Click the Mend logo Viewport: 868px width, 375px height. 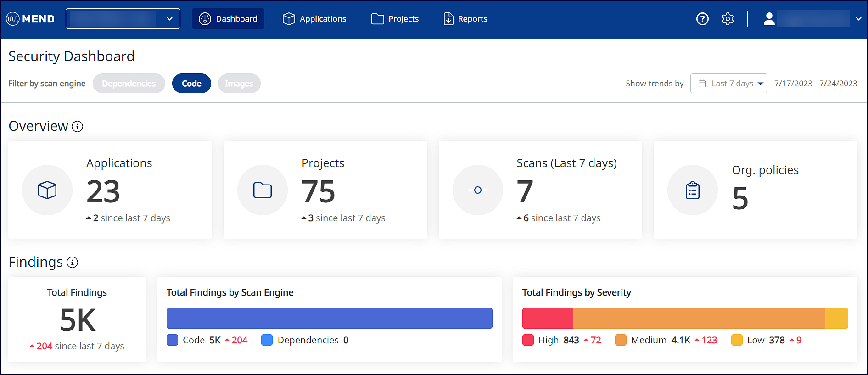(30, 19)
